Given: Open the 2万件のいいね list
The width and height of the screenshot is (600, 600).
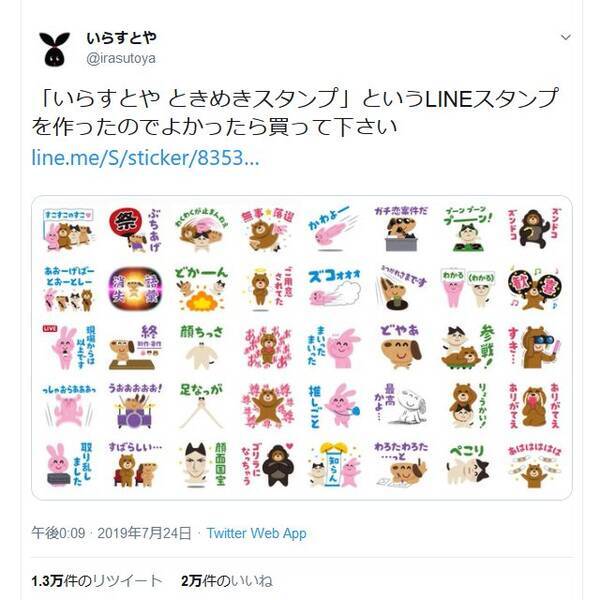Looking at the screenshot, I should (227, 581).
